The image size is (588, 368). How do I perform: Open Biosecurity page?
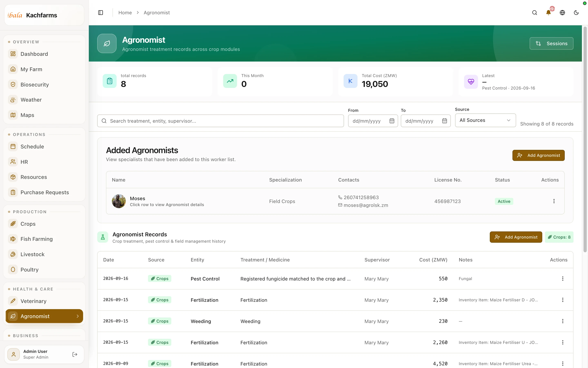[x=44, y=84]
